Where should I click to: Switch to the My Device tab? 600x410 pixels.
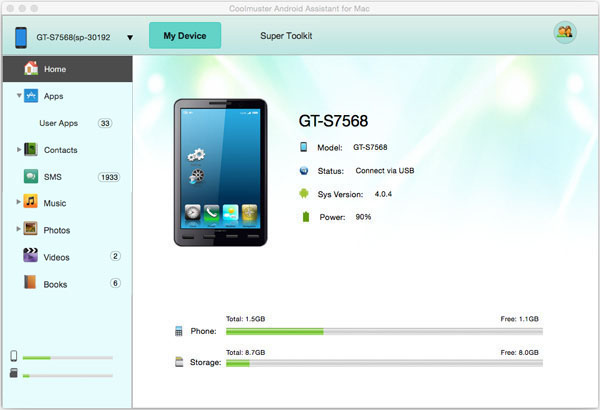click(x=185, y=36)
